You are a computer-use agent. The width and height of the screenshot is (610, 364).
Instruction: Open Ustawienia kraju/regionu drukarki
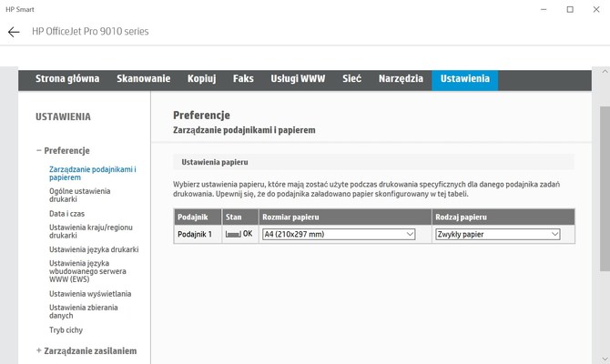(91, 231)
